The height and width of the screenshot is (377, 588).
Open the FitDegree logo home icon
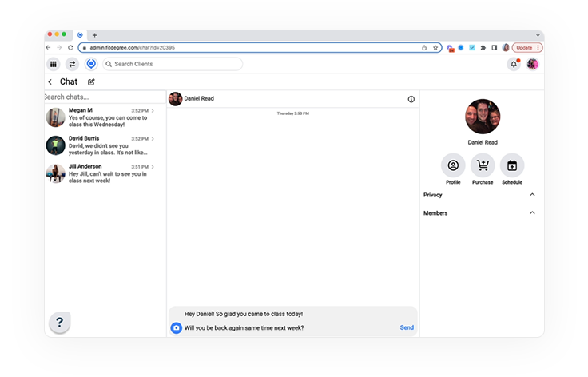coord(91,64)
